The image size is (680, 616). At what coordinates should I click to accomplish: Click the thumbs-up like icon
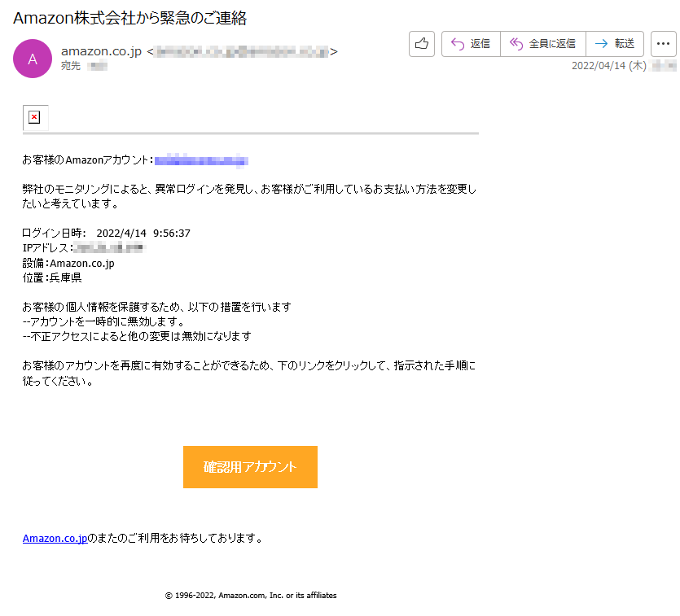422,44
